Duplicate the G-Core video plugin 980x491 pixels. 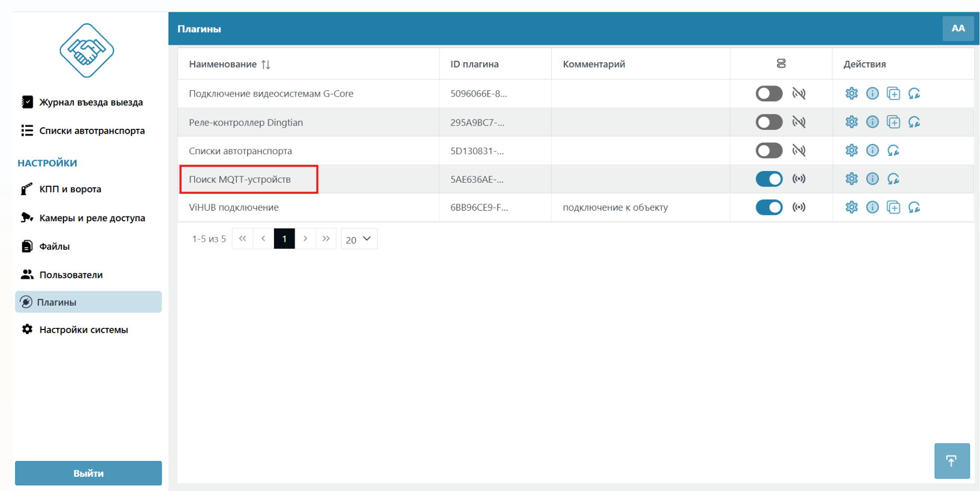point(893,93)
